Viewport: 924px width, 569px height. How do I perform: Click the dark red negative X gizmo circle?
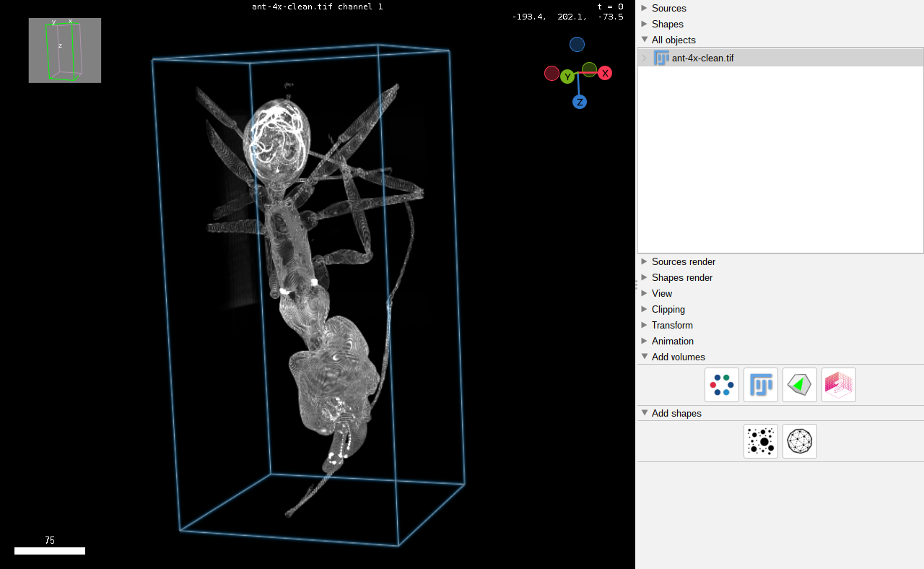point(552,74)
